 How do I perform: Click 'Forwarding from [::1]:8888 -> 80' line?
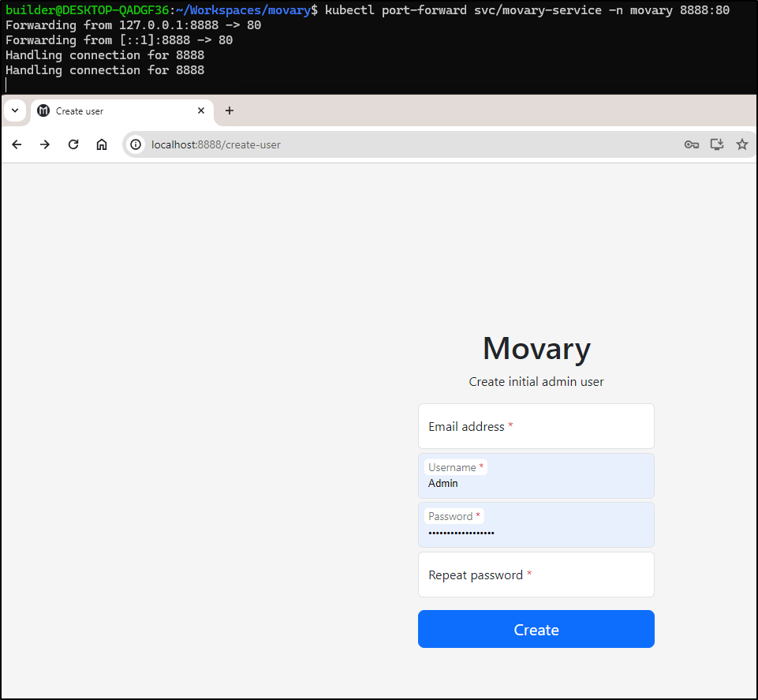coord(119,40)
